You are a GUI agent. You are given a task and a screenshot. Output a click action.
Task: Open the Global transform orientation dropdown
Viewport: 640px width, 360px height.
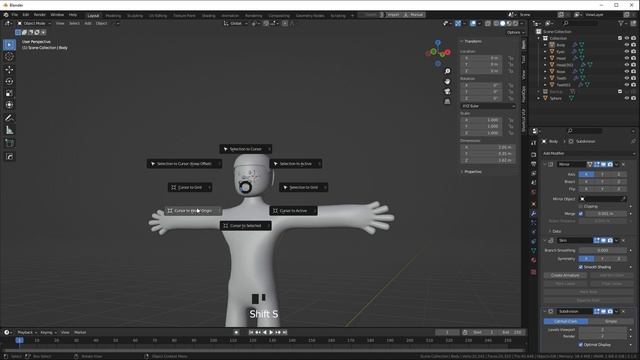tap(236, 23)
